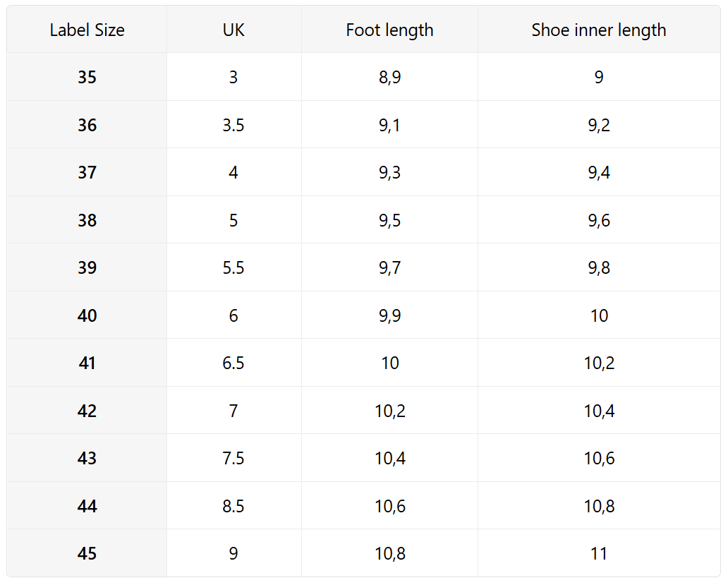Screen dimensions: 728x585
Task: Click shoe inner length value in row 43
Action: 598,459
